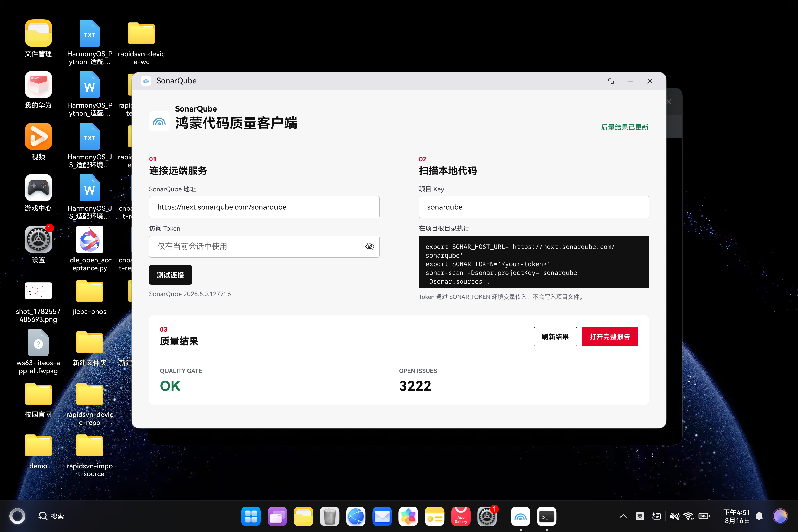Open Mail app in dock
Image resolution: width=798 pixels, height=532 pixels.
click(x=382, y=516)
